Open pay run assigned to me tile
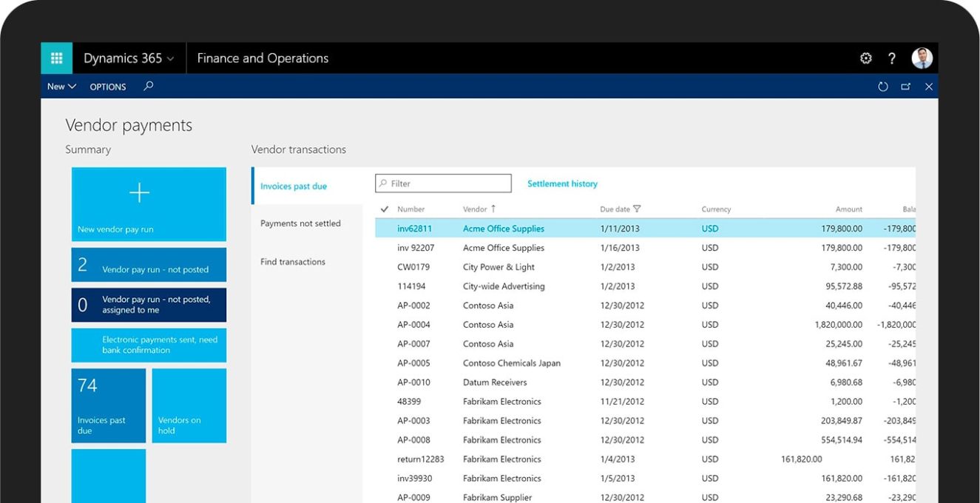The width and height of the screenshot is (980, 503). point(149,305)
